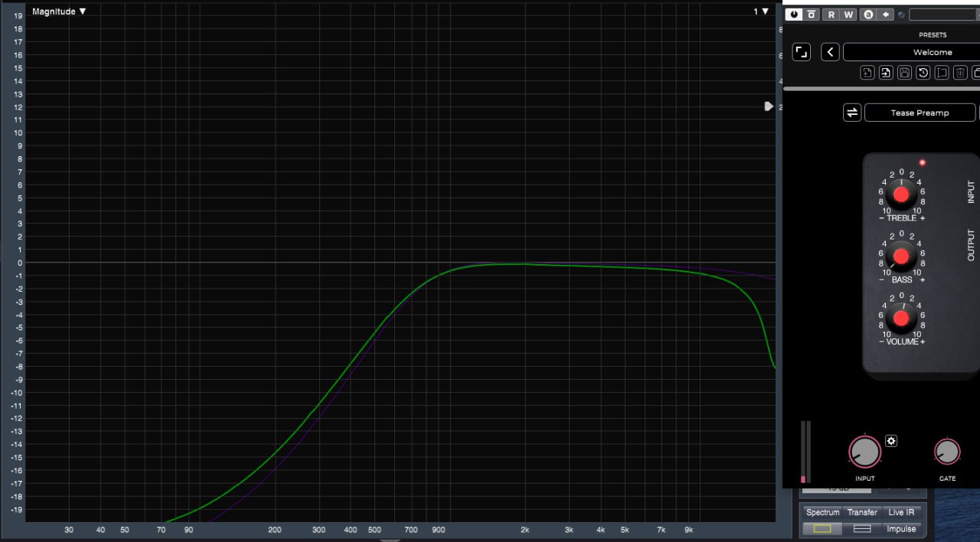
Task: Click the copy A to B arrow icon
Action: click(886, 15)
